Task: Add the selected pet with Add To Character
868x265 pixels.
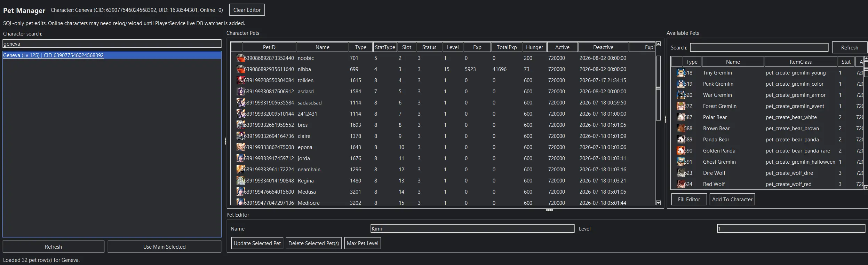Action: point(732,200)
